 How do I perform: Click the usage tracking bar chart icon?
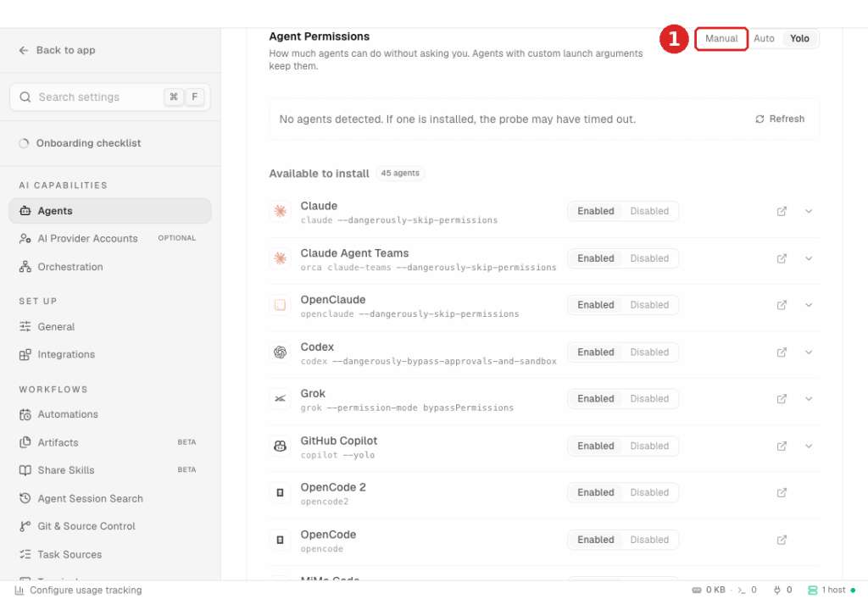click(19, 591)
